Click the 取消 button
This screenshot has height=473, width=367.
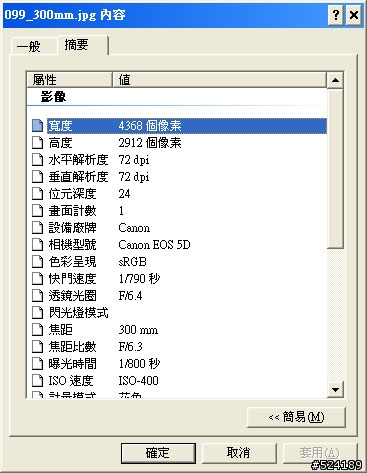tap(239, 453)
